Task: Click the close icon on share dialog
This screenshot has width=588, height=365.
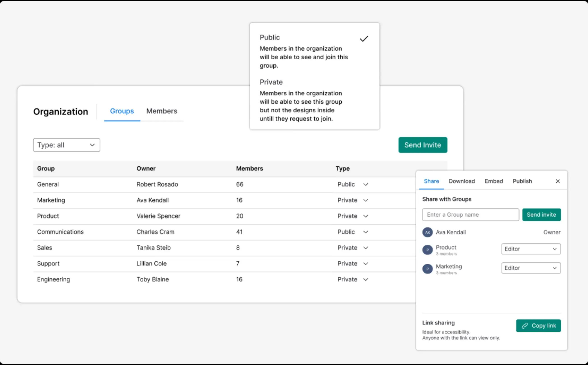Action: 558,181
